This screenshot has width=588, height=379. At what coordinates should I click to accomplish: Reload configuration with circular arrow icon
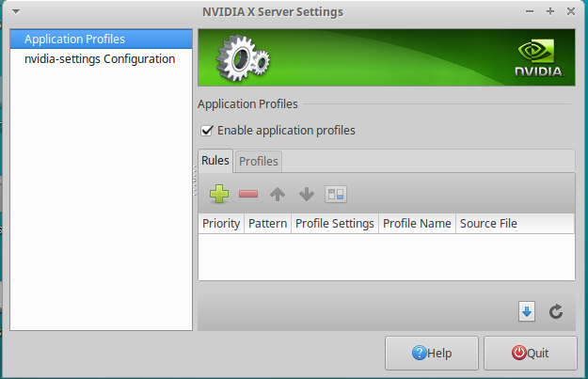556,311
